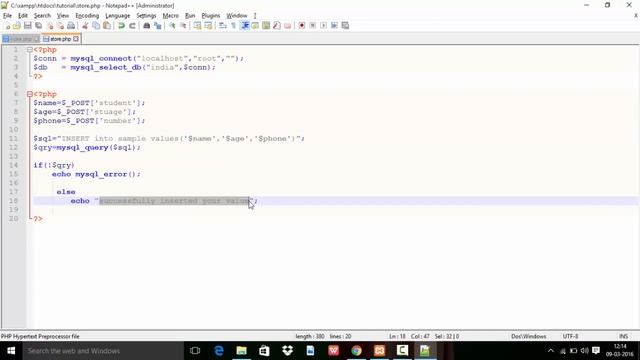Click the Replace toolbar icon
640x360 pixels.
pos(158,26)
